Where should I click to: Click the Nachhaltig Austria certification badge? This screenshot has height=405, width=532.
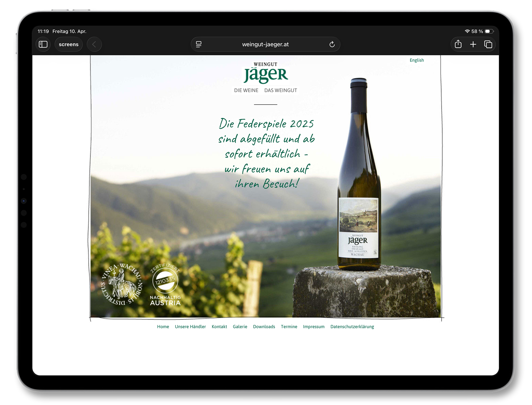[x=165, y=285]
